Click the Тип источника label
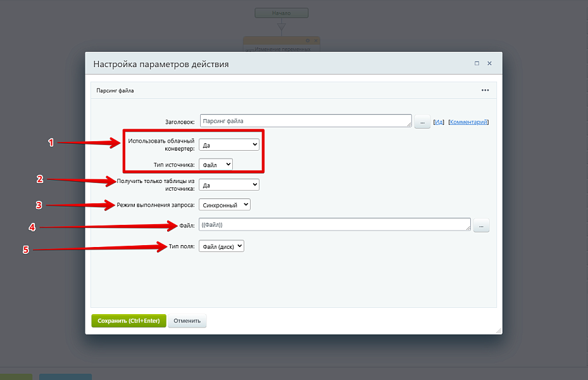588x380 pixels. coord(174,165)
